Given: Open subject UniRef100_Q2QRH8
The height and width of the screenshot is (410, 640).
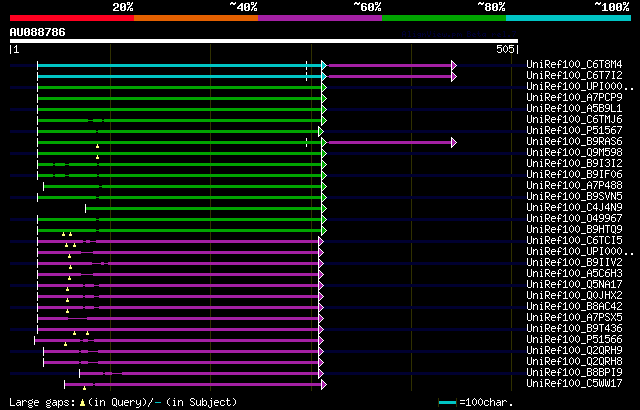Looking at the screenshot, I should coord(574,362).
